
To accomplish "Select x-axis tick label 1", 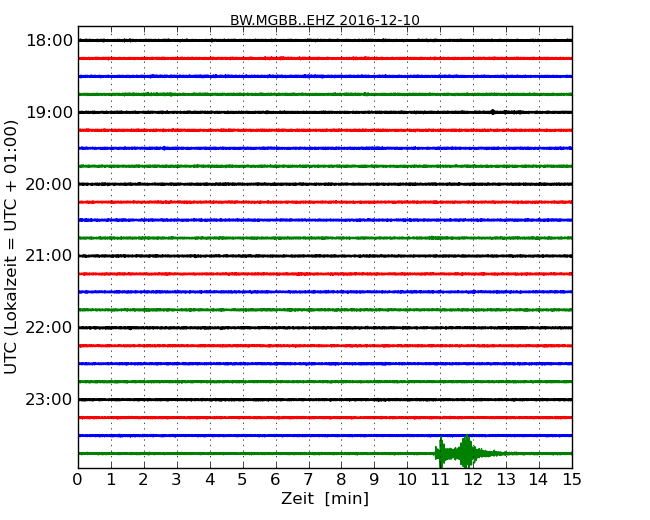I will click(111, 479).
